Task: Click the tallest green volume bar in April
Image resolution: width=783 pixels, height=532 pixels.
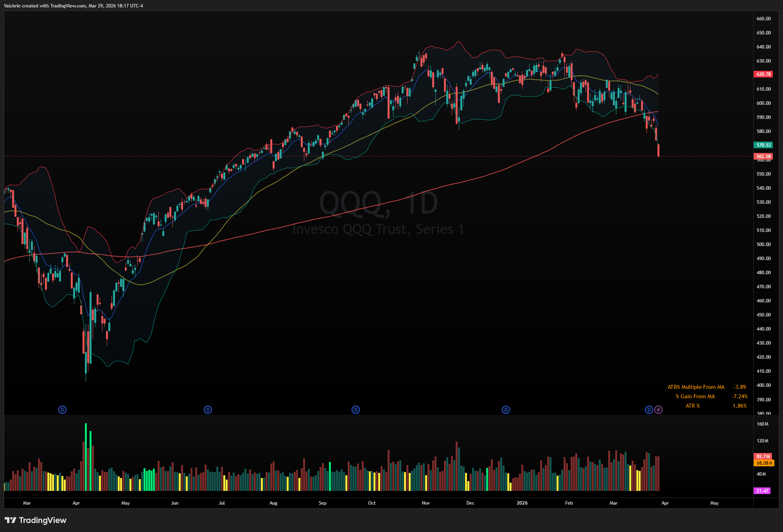Action: [x=86, y=458]
